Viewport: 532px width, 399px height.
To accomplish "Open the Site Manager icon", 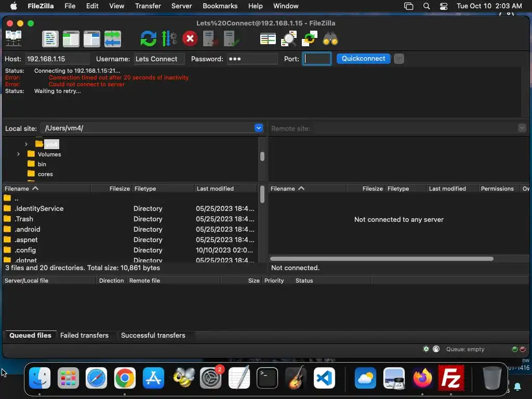I will pos(14,38).
